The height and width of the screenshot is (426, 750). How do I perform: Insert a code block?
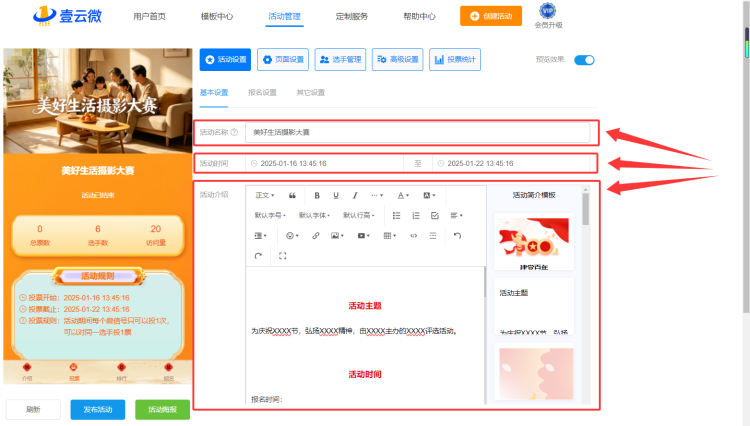(x=414, y=236)
